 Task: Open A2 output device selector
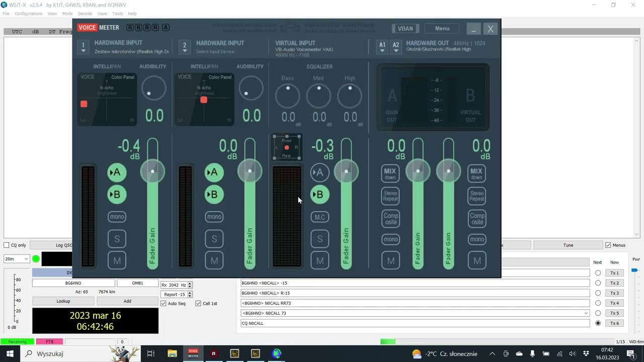click(396, 47)
